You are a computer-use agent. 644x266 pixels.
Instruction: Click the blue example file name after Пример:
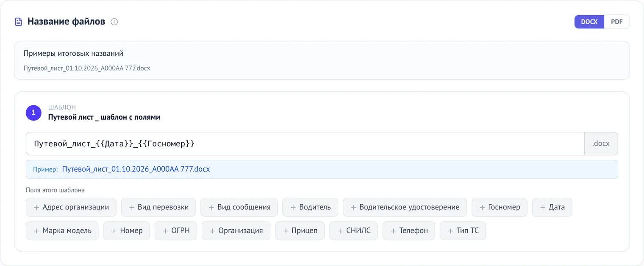(x=136, y=170)
